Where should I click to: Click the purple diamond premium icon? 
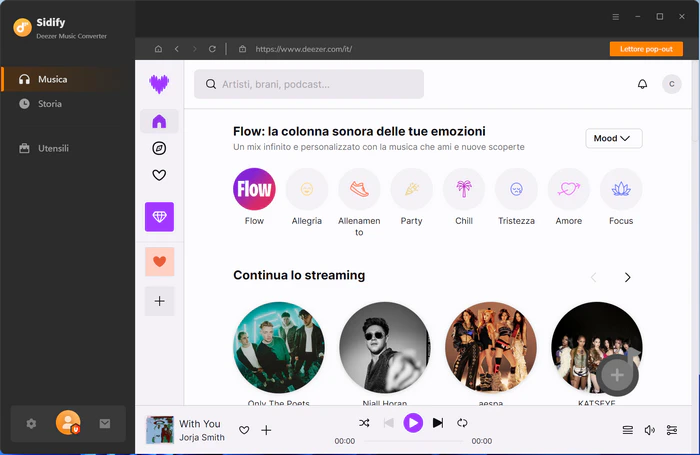pyautogui.click(x=159, y=217)
